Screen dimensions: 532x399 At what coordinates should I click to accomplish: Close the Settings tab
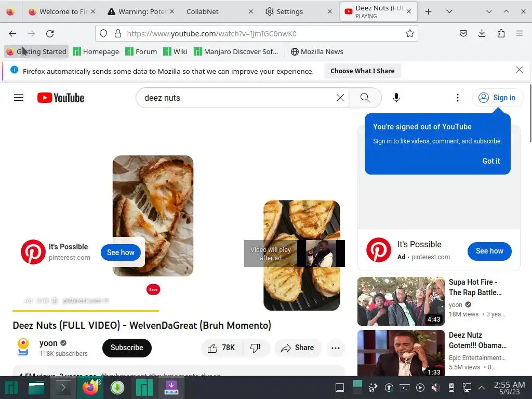[329, 11]
